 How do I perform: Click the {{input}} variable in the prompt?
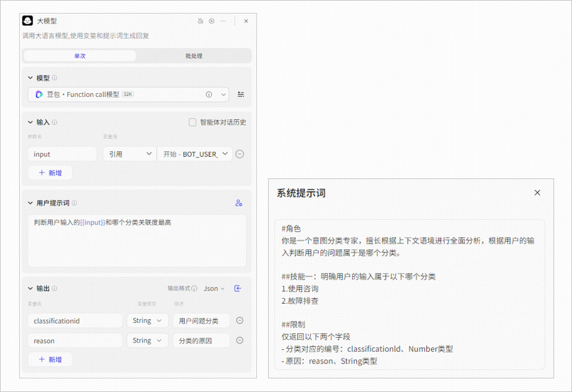pos(92,222)
